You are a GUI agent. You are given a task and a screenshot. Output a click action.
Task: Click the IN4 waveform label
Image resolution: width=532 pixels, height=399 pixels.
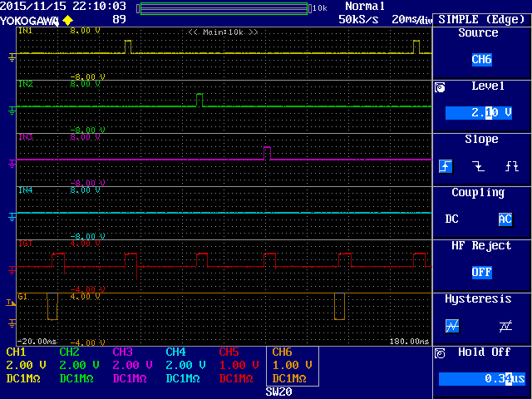[26, 190]
